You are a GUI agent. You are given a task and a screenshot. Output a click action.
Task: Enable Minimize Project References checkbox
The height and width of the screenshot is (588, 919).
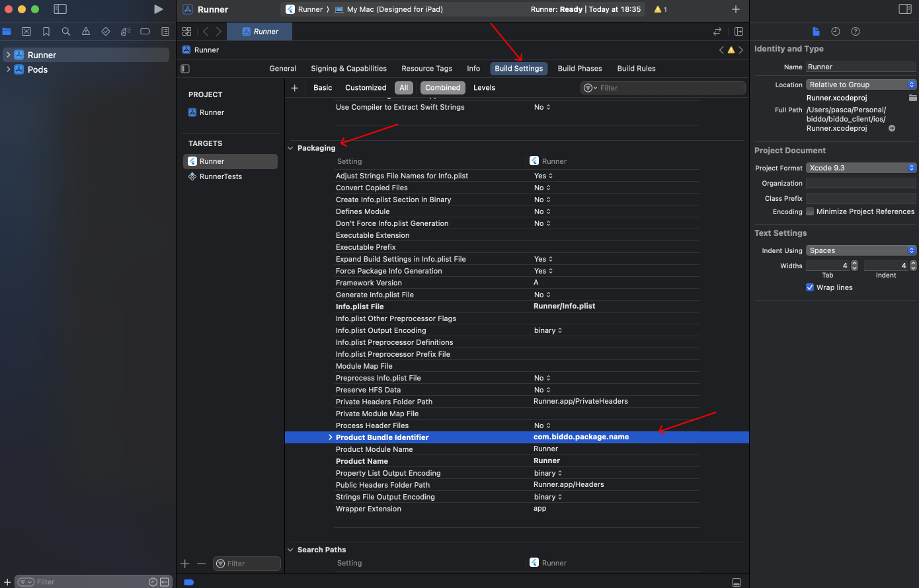[810, 211]
